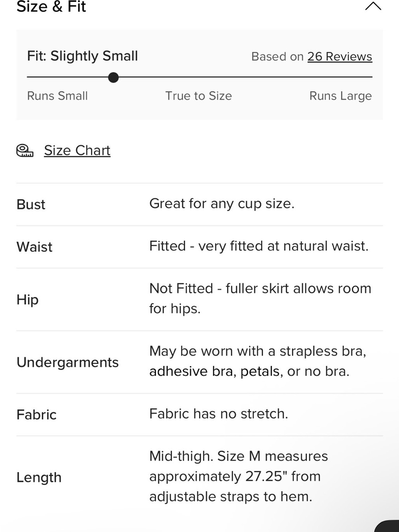Screen dimensions: 399x532
Task: Click the mid-thigh length description text
Action: tap(239, 476)
